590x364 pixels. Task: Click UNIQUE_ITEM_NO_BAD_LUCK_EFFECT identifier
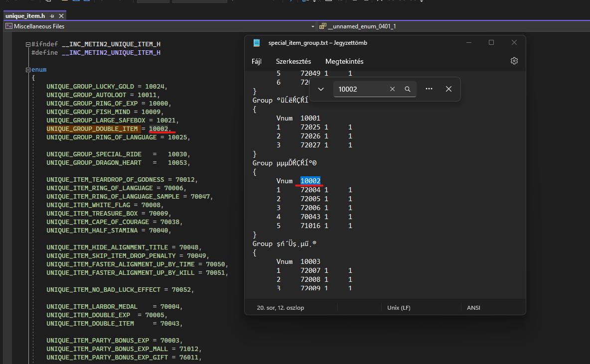pos(104,289)
